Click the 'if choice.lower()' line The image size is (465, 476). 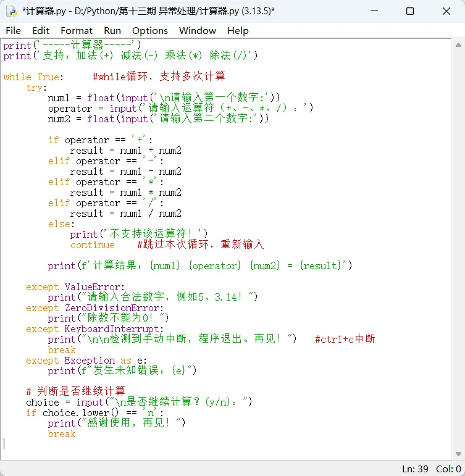tap(94, 413)
